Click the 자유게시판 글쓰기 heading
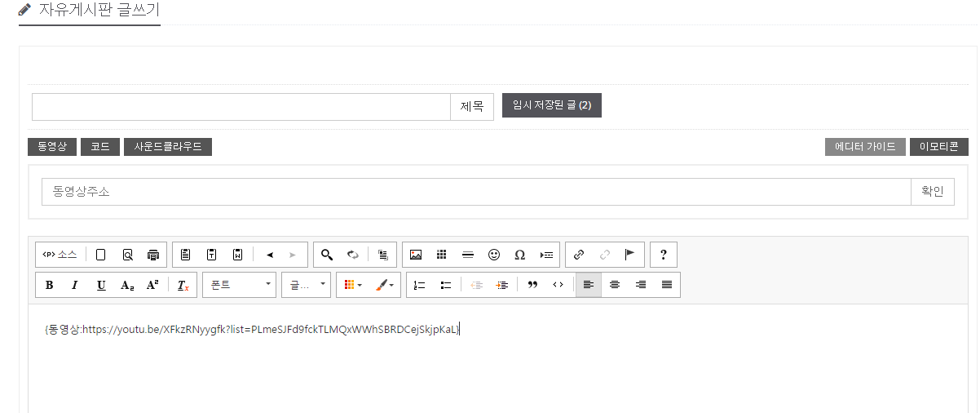 pos(99,11)
